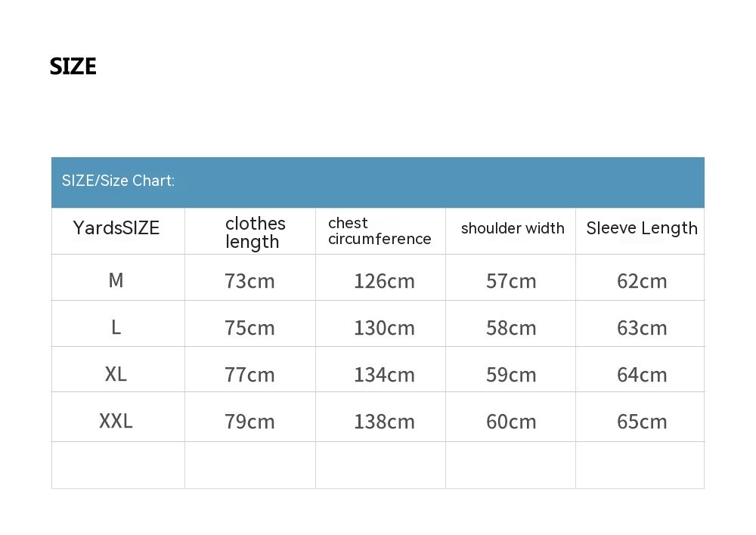This screenshot has height=535, width=756.
Task: Click the 134cm chest value for XL
Action: [384, 375]
